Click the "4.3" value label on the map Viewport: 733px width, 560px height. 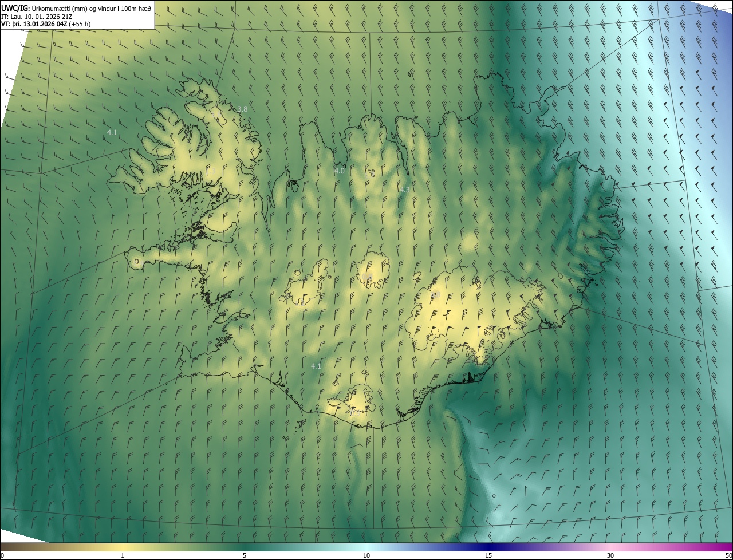pyautogui.click(x=404, y=190)
